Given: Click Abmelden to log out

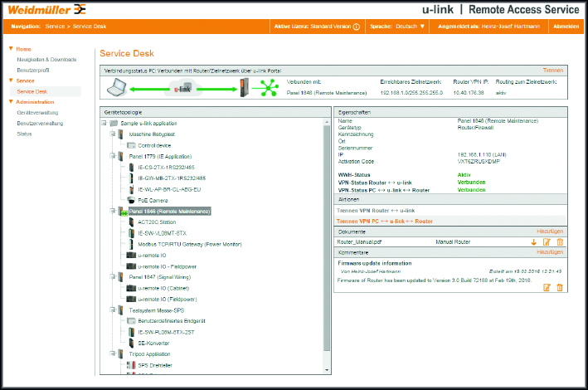Looking at the screenshot, I should tap(566, 27).
